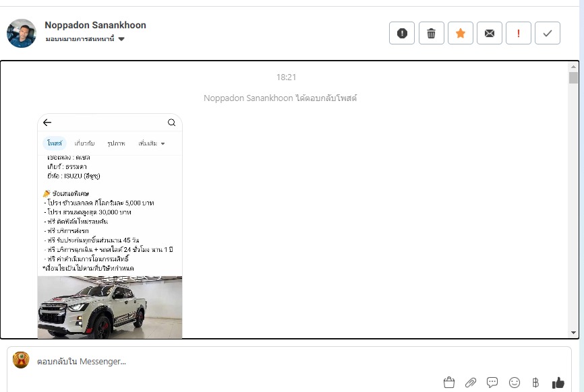The image size is (584, 392).
Task: Click the 'เกียร์ : ธรรมดา' line in post
Action: 67,166
